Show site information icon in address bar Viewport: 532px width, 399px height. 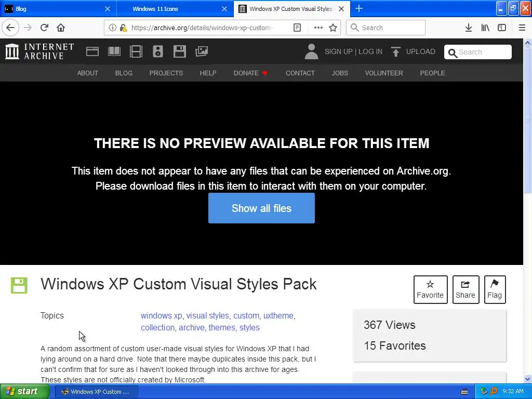[x=112, y=28]
